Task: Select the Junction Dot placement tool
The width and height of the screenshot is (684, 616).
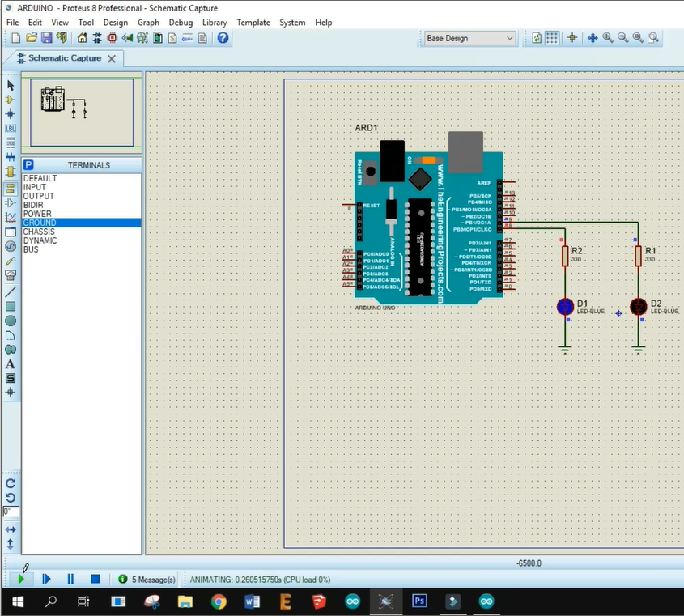Action: tap(11, 113)
